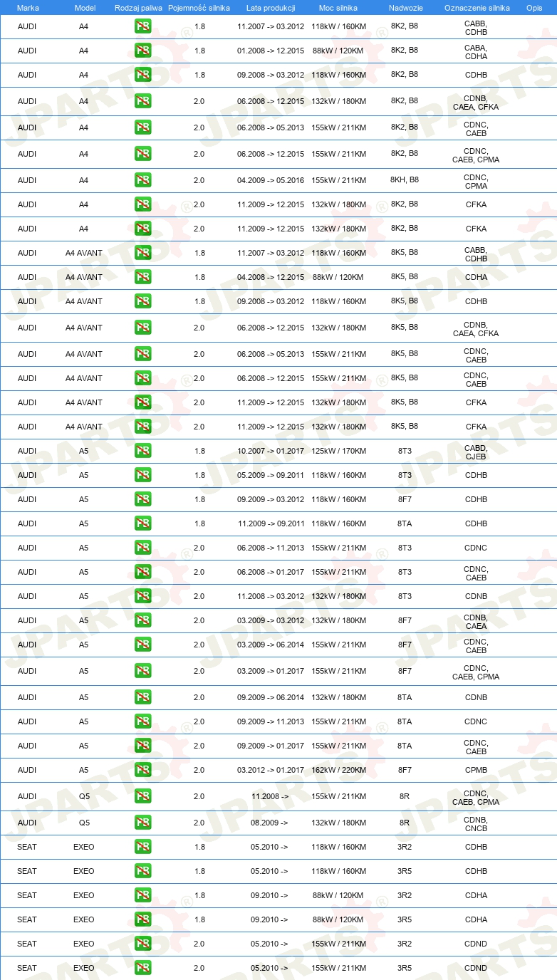This screenshot has height=980, width=557.
Task: Click the PB fuel icon in the A4 CABA, CDHA row
Action: [143, 51]
